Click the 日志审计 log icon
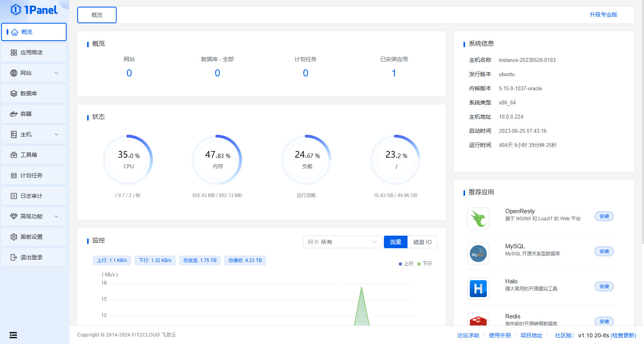Image resolution: width=644 pixels, height=344 pixels. 14,196
